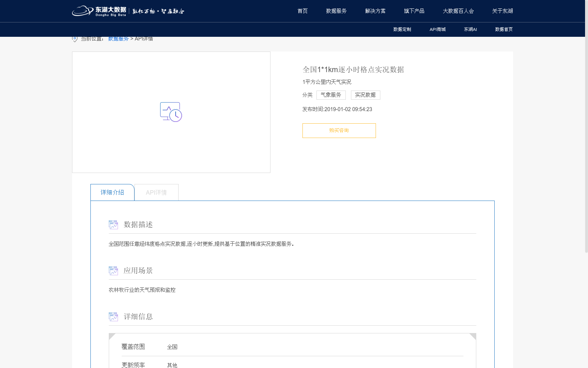Open the 数据服务 top navigation menu
The width and height of the screenshot is (588, 368).
[336, 11]
